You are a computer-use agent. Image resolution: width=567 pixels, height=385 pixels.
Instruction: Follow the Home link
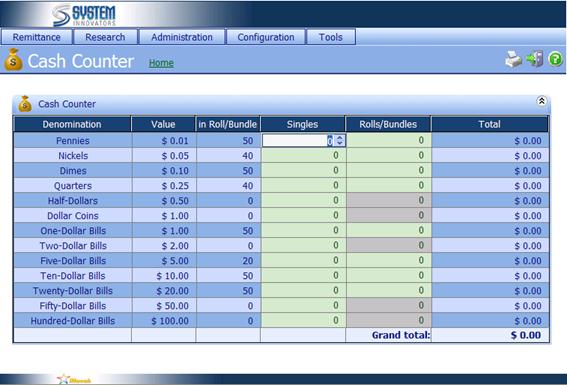pos(161,63)
